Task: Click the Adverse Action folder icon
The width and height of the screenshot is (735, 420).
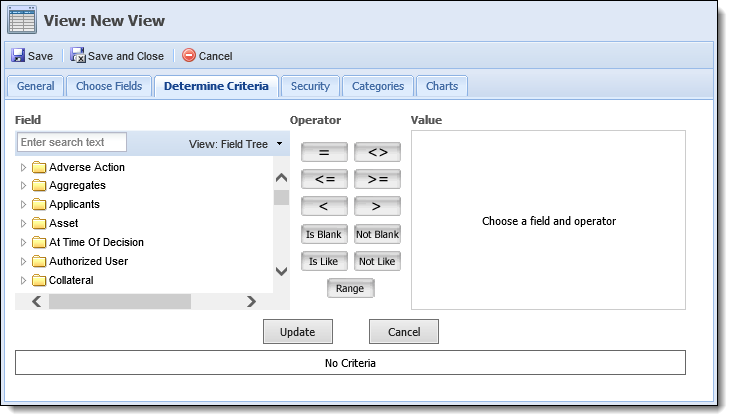Action: 39,167
